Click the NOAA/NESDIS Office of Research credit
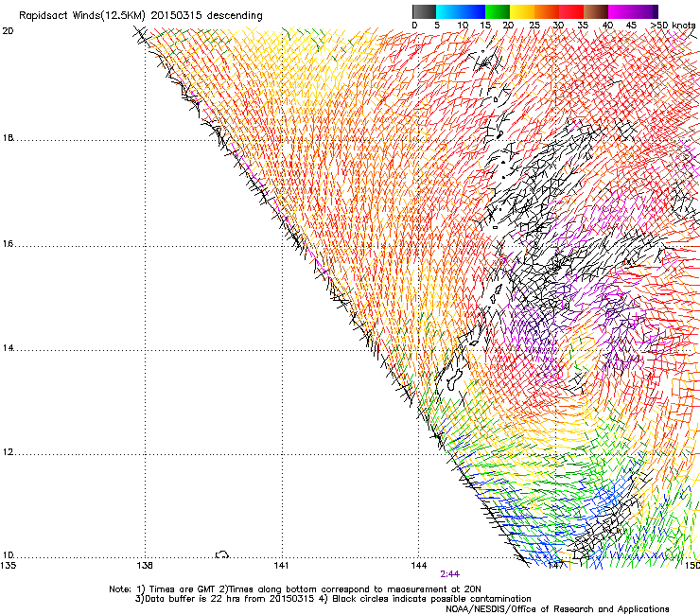 557,609
